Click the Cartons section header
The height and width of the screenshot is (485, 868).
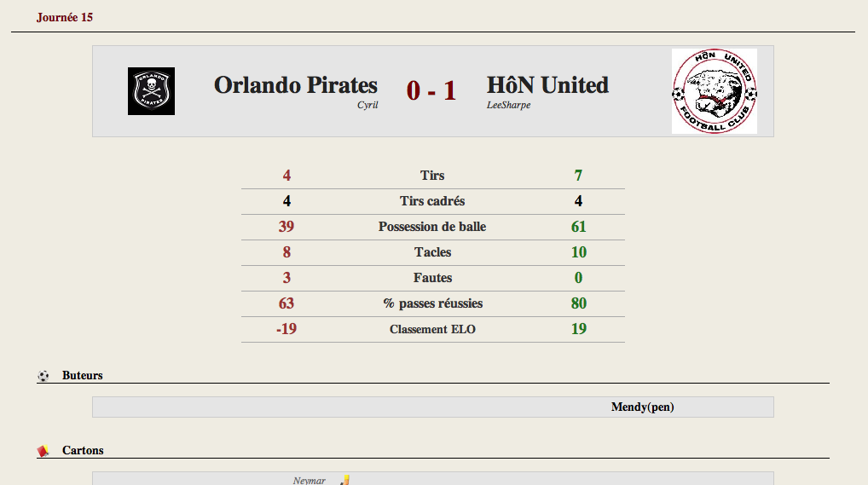83,450
